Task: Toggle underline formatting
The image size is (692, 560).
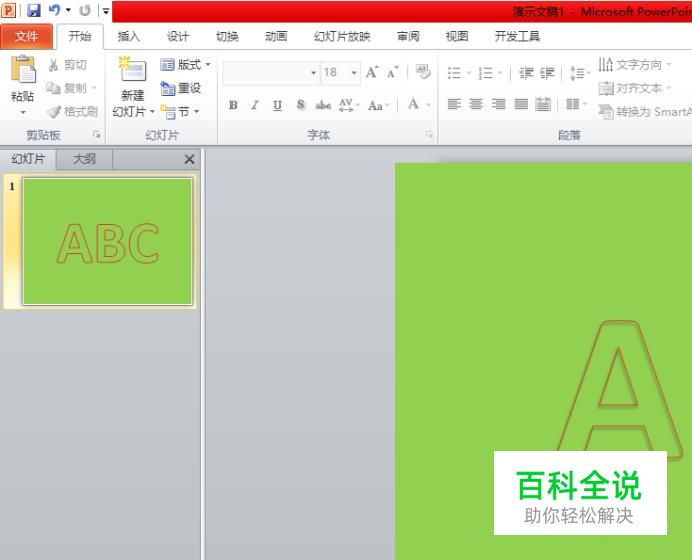Action: [x=277, y=105]
